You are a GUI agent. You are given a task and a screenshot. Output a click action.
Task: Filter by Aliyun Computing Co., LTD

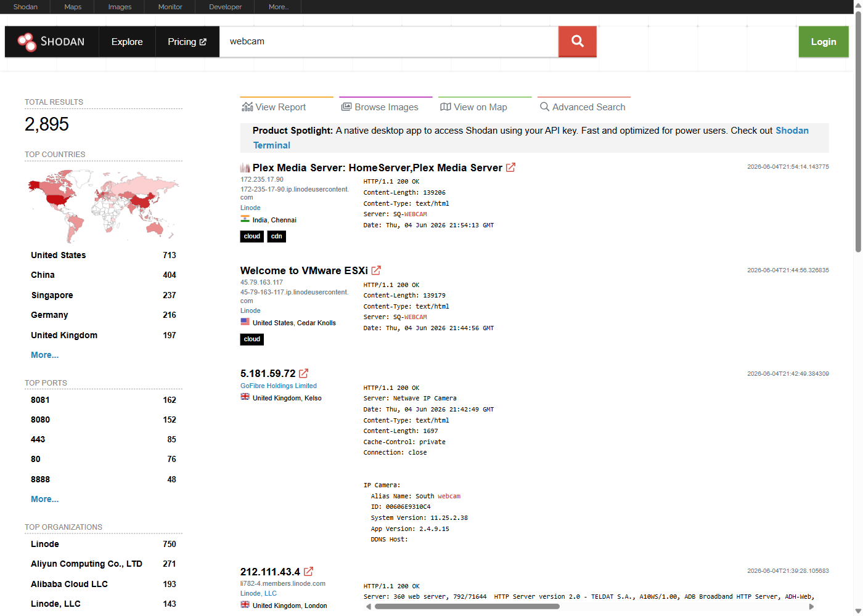(x=104, y=564)
